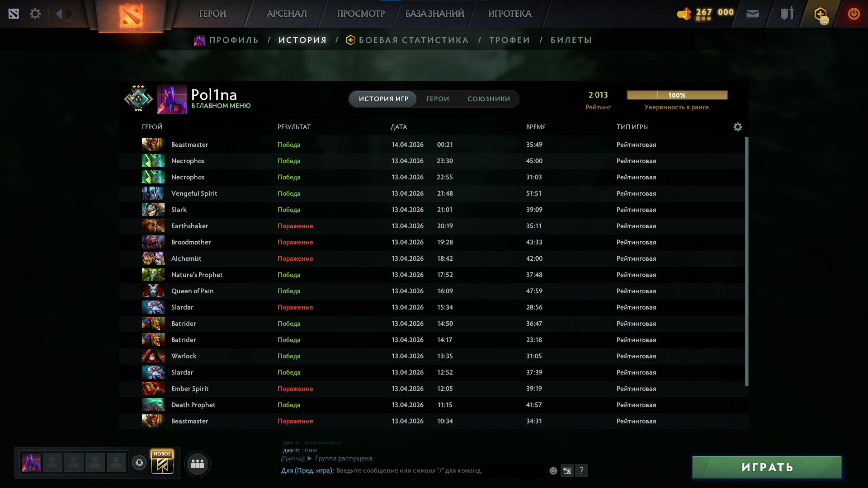Click the Dota 2 logo home button
The image size is (868, 488).
pyautogui.click(x=131, y=16)
